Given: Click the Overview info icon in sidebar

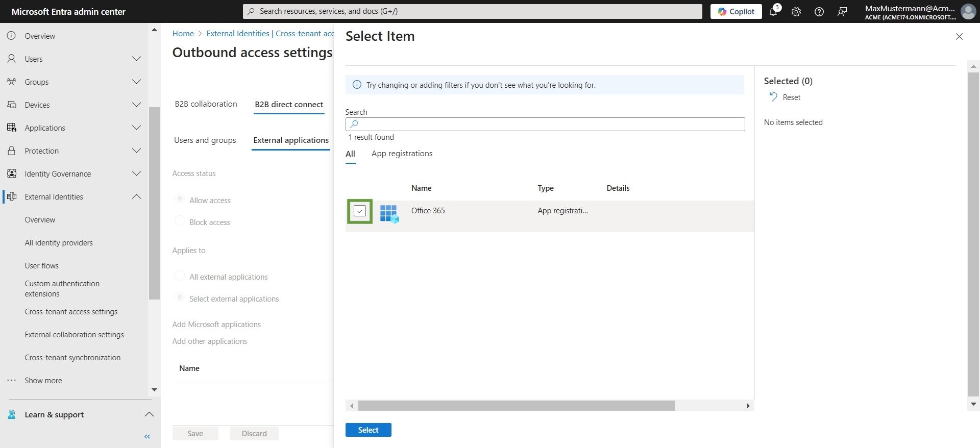Looking at the screenshot, I should [11, 36].
